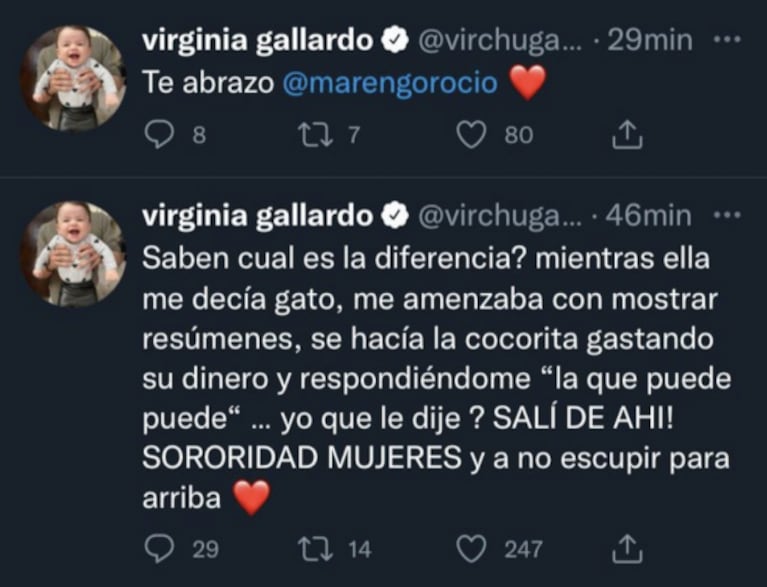This screenshot has height=587, width=767.
Task: Click verified badge on the second tweet
Action: coord(395,216)
